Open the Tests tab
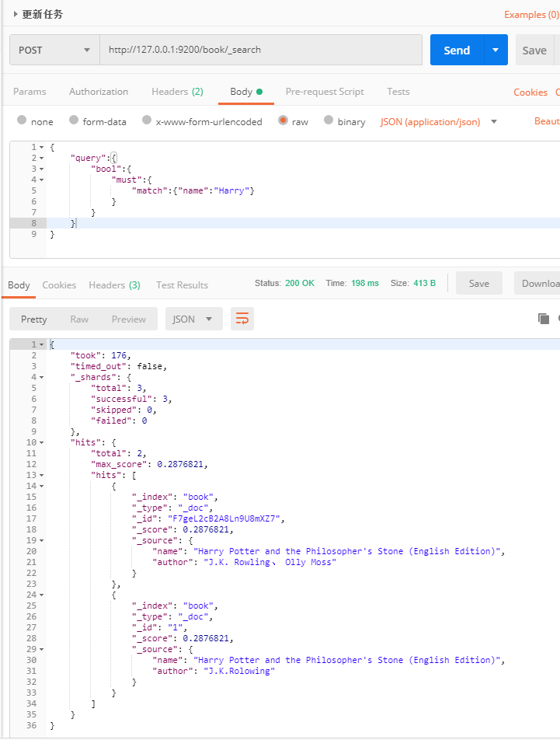 (398, 92)
